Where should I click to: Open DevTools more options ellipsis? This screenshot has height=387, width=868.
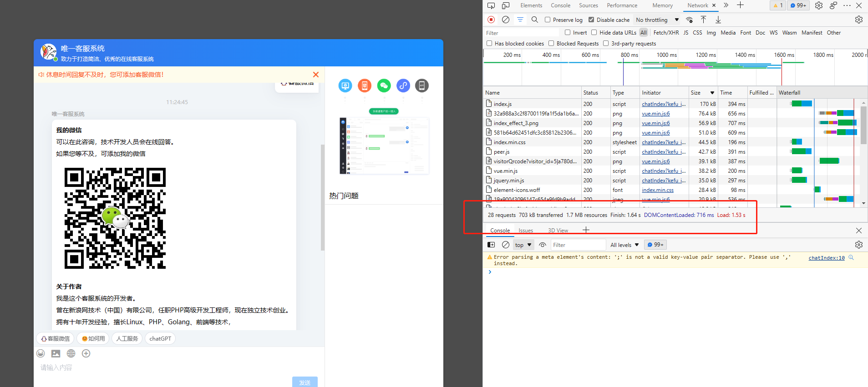[847, 5]
